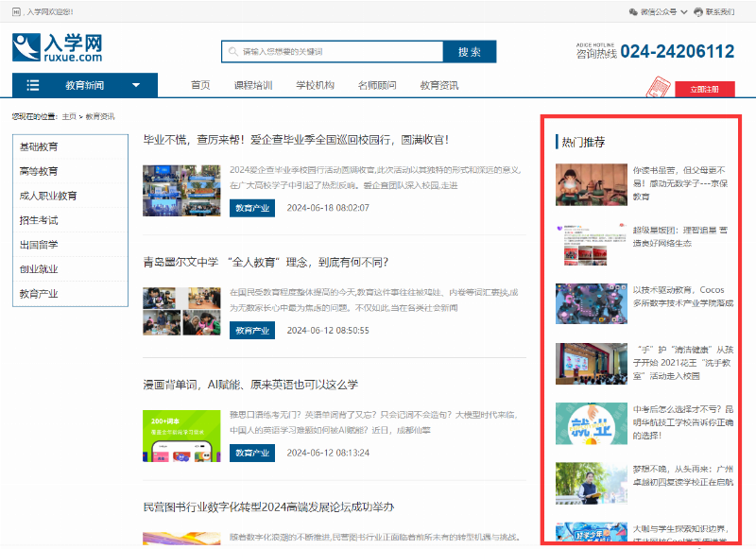The image size is (756, 549).
Task: Open recommended item 以技术驱动教育，Cocos
Action: 682,297
